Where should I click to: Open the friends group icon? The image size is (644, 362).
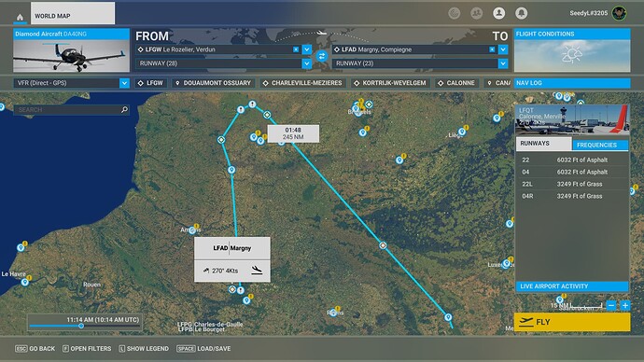point(476,13)
